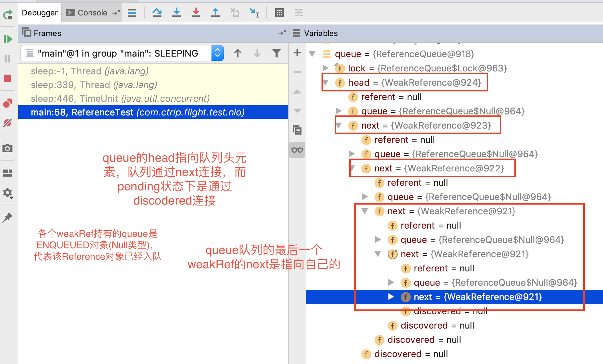Click the Step Into icon

point(177,13)
